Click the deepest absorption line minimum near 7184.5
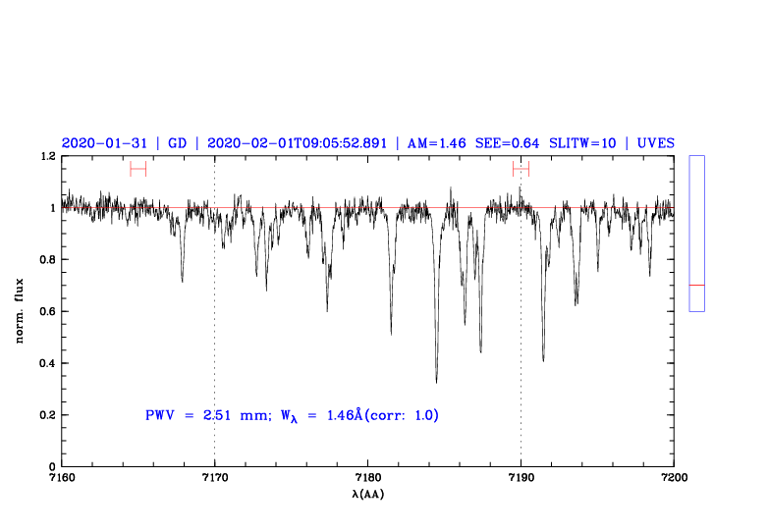This screenshot has height=532, width=768. coord(436,381)
